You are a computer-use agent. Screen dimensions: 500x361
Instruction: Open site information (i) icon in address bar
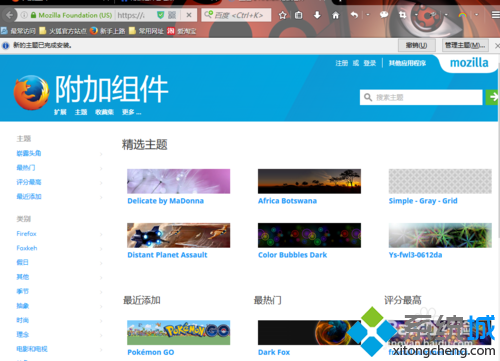[24, 15]
